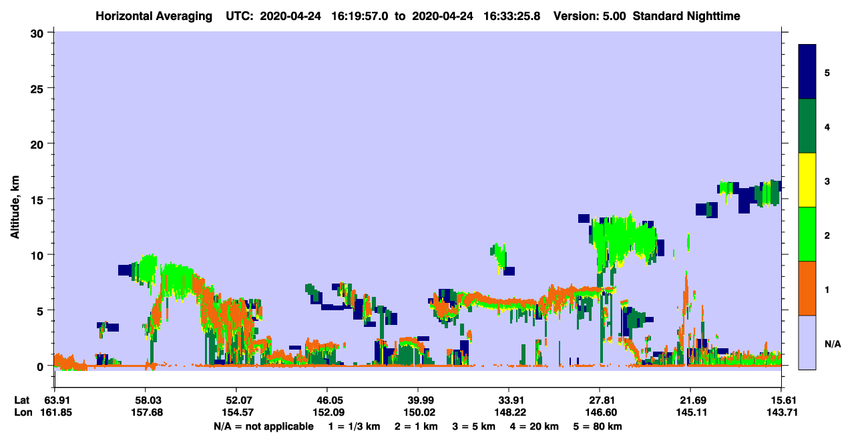Screen dimensions: 868x445
Task: Click the 'Lon' row label
Action: coord(23,412)
